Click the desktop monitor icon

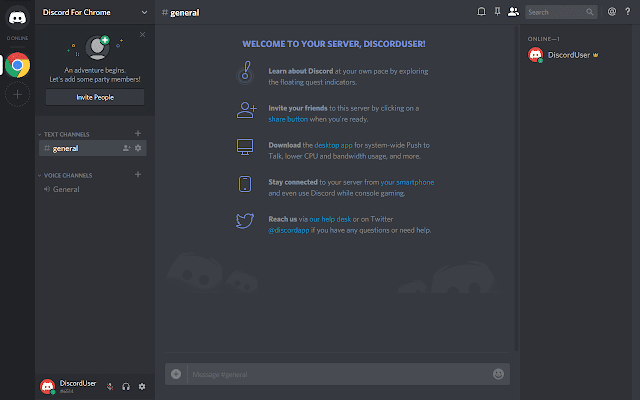click(245, 147)
